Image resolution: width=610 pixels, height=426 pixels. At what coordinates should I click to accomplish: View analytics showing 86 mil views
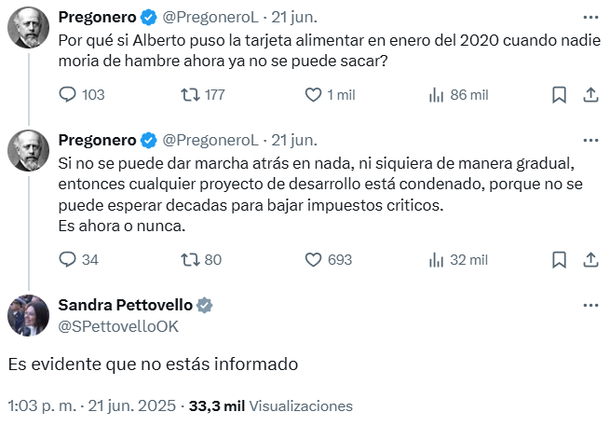click(x=436, y=95)
